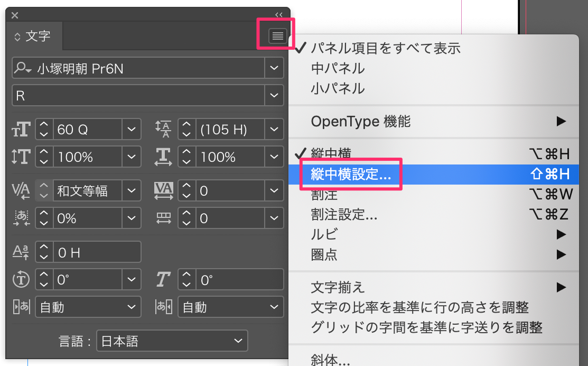Click the baseline shift icon
This screenshot has width=588, height=366.
click(21, 252)
